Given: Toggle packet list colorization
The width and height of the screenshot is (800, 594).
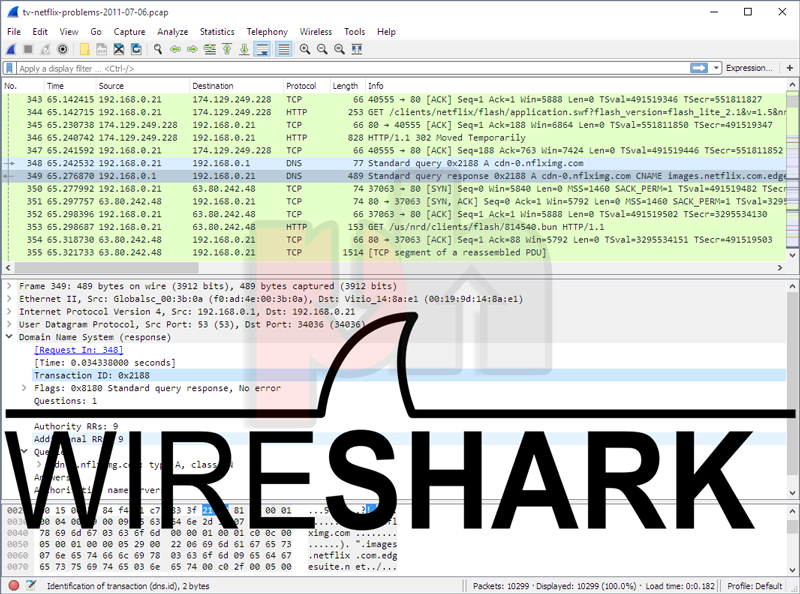Looking at the screenshot, I should [284, 49].
